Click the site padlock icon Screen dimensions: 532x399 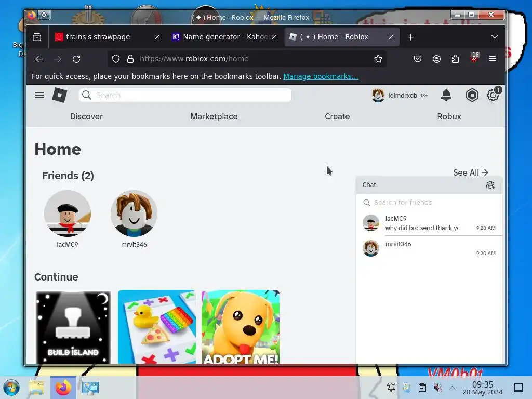[x=130, y=59]
